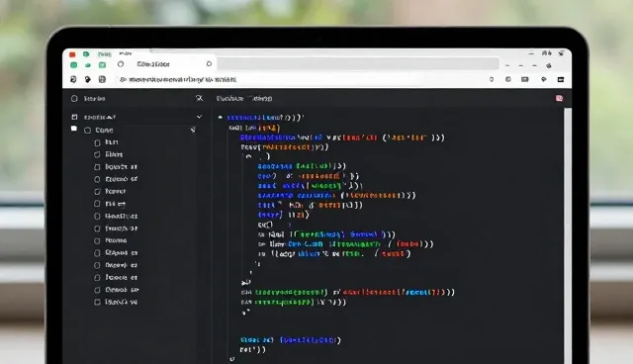The height and width of the screenshot is (364, 633).
Task: Click the wide grey search bar beside the tab
Action: [x=358, y=63]
